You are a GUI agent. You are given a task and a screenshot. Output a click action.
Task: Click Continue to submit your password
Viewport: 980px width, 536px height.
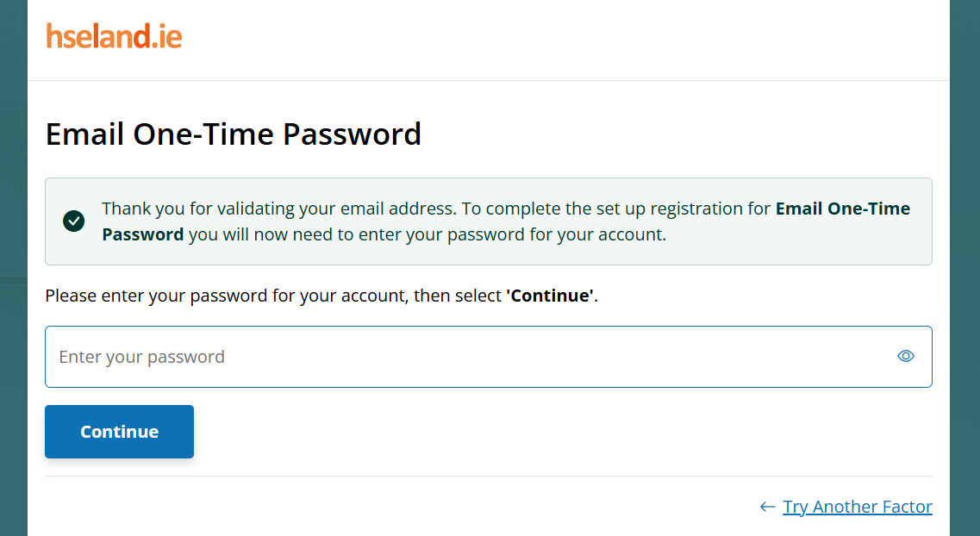119,431
